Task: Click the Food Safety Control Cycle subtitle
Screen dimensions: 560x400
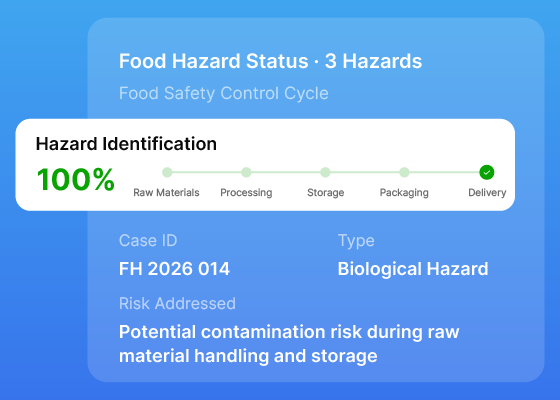Action: click(x=224, y=94)
